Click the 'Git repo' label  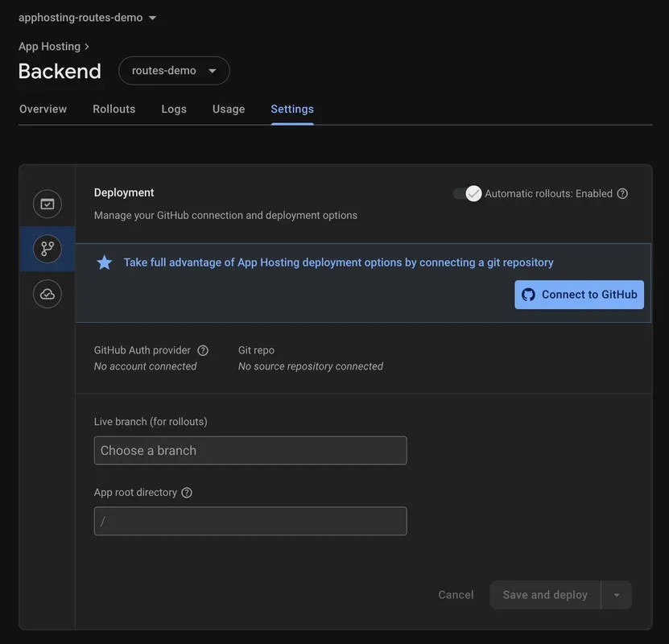256,350
